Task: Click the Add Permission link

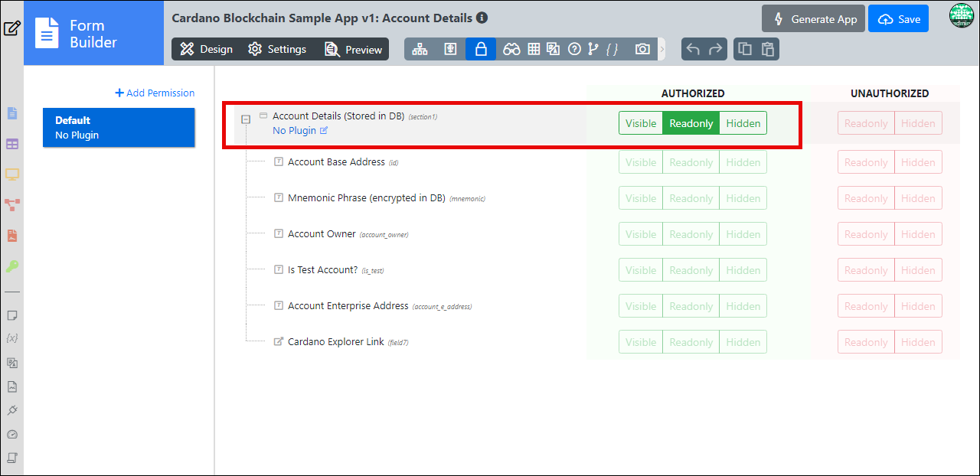Action: click(155, 93)
